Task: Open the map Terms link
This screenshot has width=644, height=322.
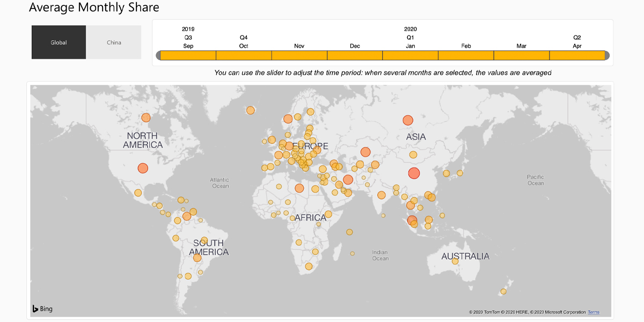Action: click(594, 312)
